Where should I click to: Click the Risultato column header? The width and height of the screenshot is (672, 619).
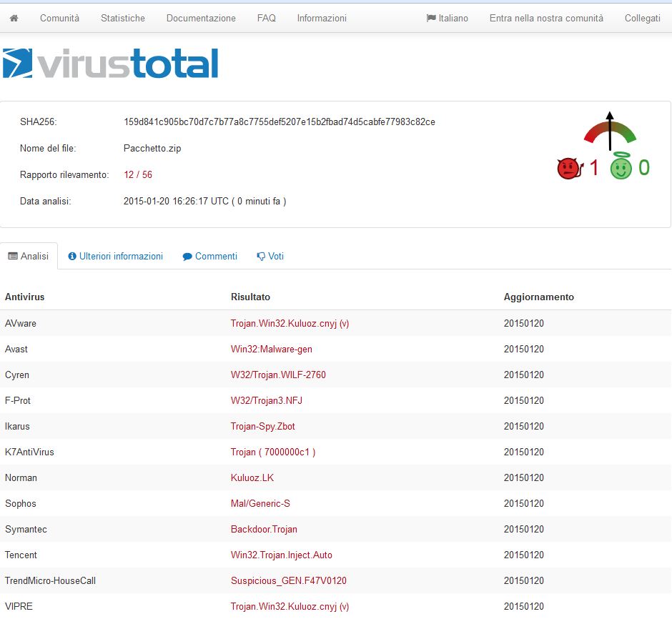coord(250,297)
